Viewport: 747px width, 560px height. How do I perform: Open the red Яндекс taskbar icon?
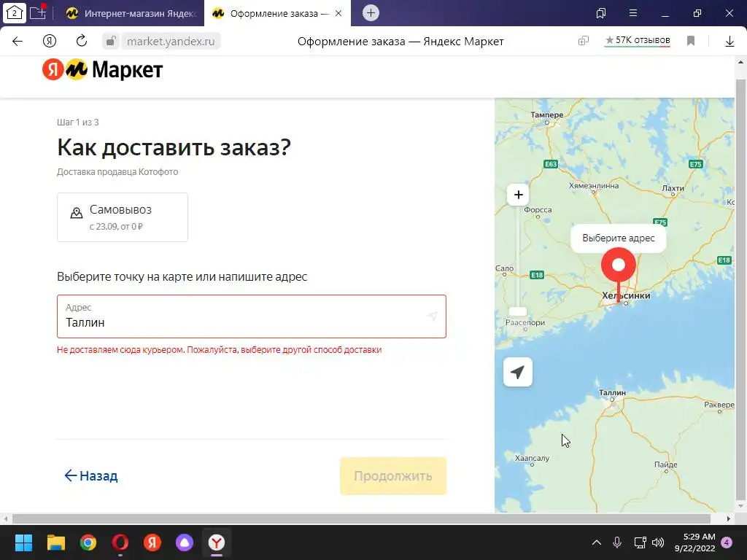pos(152,542)
